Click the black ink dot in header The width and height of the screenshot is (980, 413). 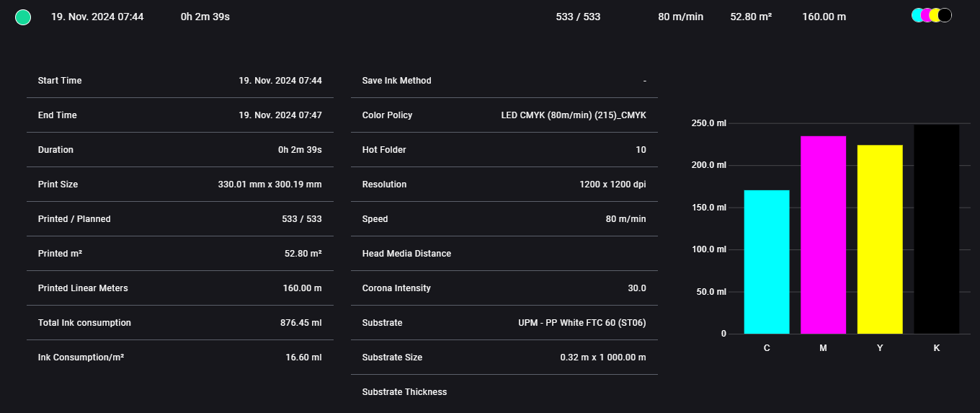(945, 15)
